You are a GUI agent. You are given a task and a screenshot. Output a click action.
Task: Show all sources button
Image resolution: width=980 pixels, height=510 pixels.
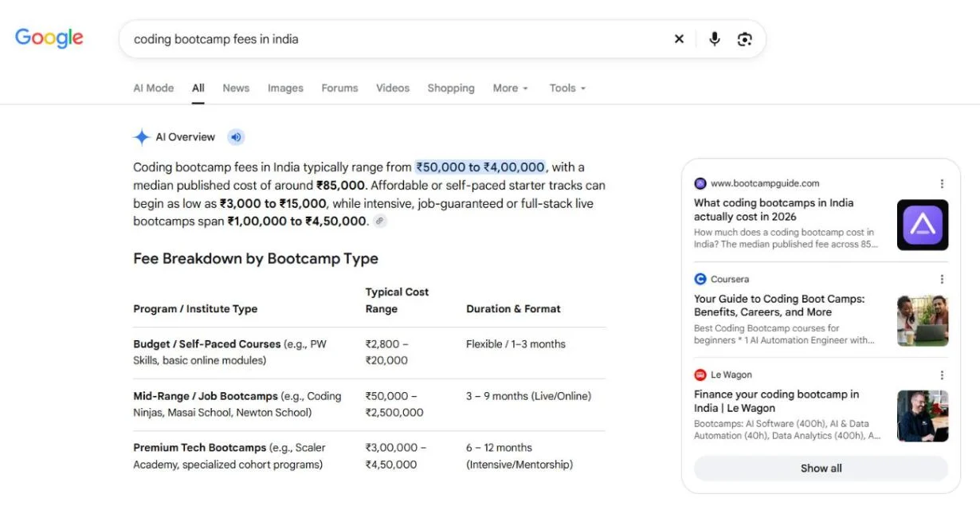pos(821,469)
